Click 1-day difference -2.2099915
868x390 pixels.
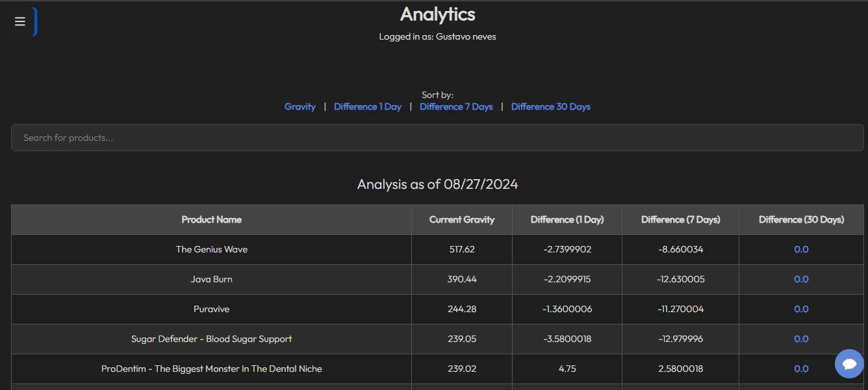pos(567,279)
